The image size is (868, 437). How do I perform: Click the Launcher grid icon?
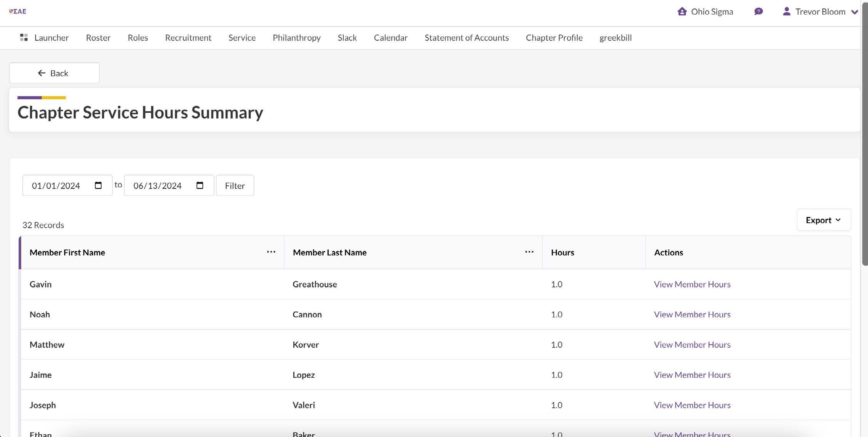24,37
